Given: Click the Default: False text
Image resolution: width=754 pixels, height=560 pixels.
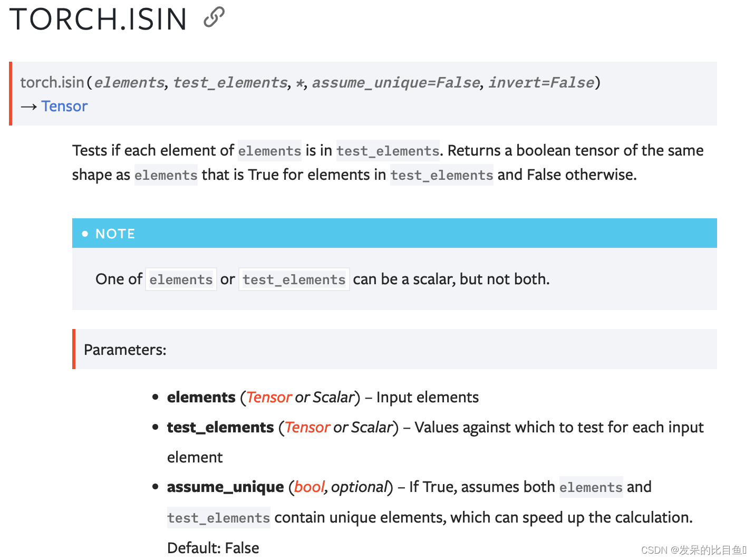Looking at the screenshot, I should 213,548.
